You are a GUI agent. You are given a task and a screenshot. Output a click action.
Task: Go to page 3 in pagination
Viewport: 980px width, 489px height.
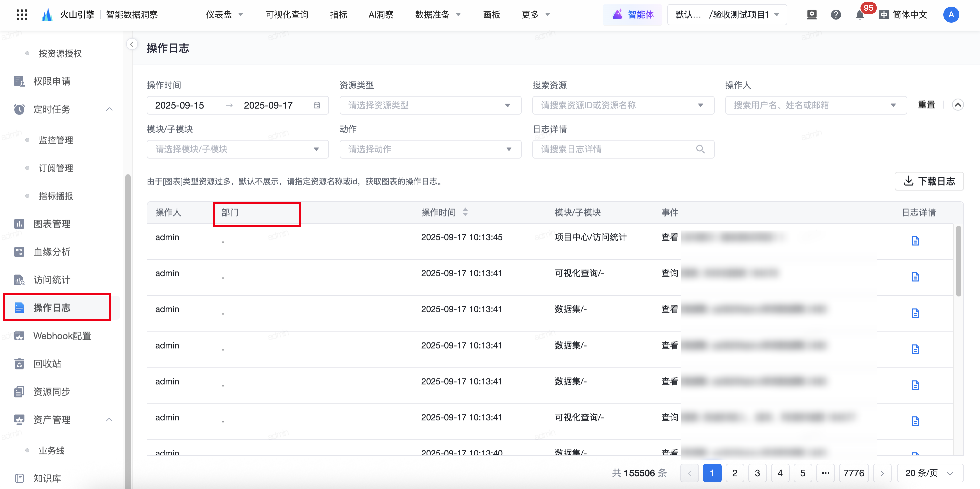click(x=757, y=473)
